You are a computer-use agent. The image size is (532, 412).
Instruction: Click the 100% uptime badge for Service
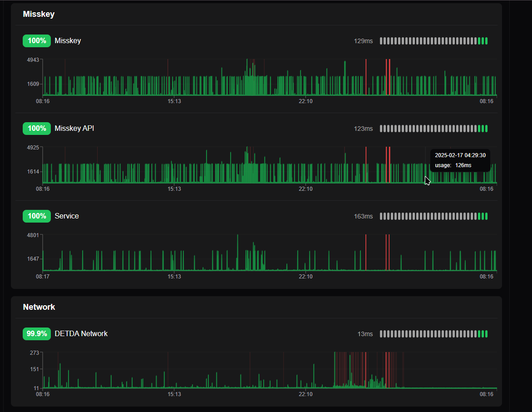(37, 216)
